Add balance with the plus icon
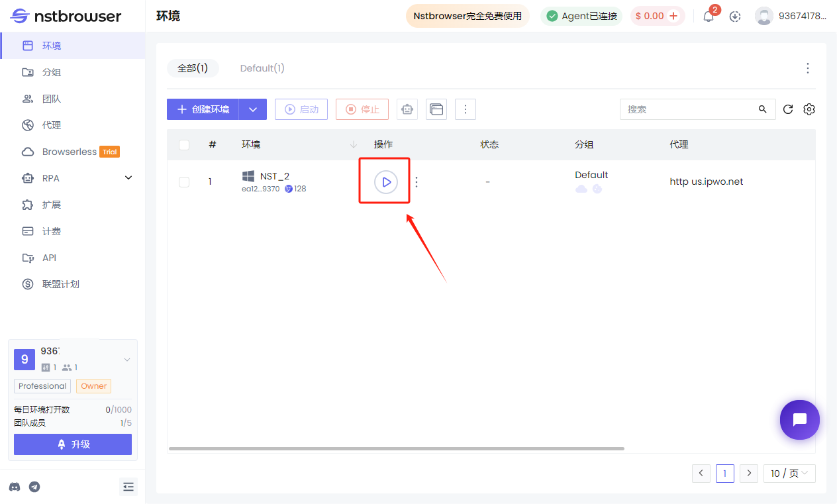The height and width of the screenshot is (504, 837). click(x=673, y=16)
